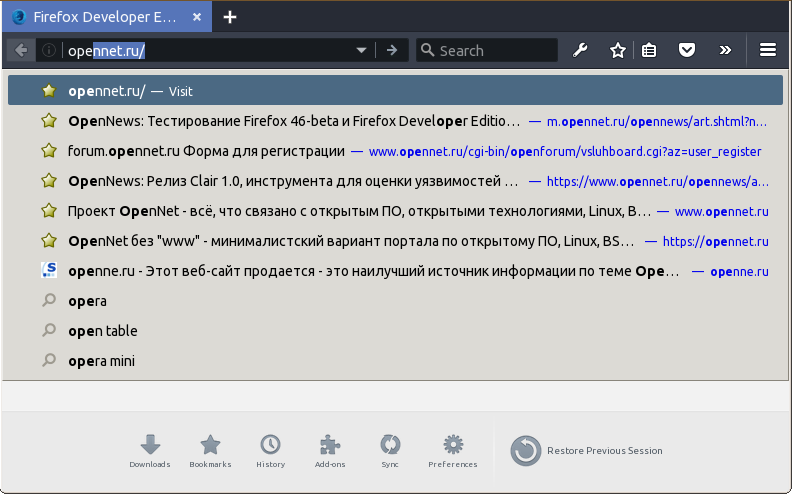Choose the Firefox 46-beta OpenNews suggestion

coord(395,121)
